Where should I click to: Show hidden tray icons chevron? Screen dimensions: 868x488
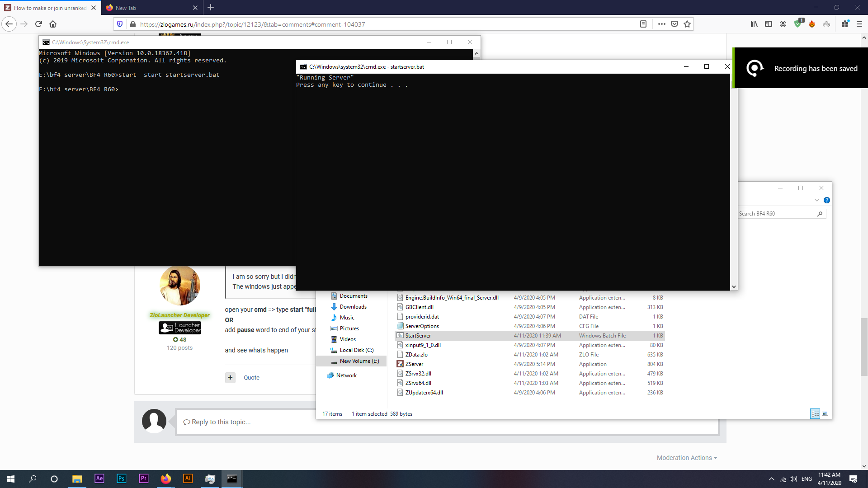[771, 479]
